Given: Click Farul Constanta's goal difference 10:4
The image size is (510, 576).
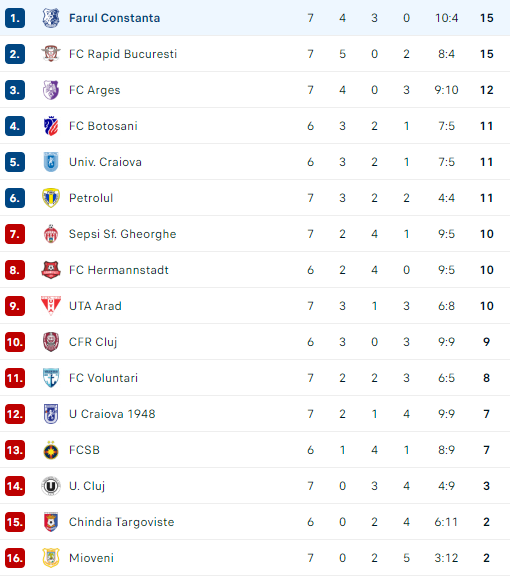Looking at the screenshot, I should [x=446, y=18].
